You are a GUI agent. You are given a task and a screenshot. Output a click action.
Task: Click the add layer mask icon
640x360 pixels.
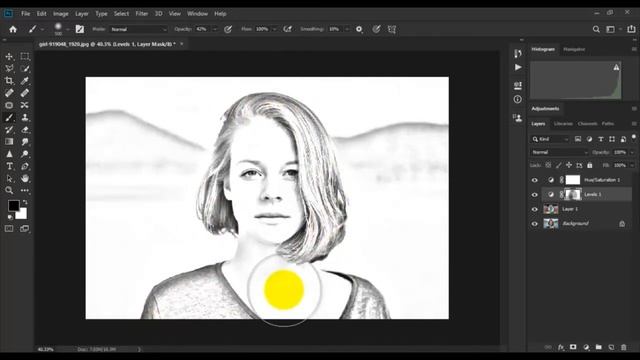[x=573, y=347]
